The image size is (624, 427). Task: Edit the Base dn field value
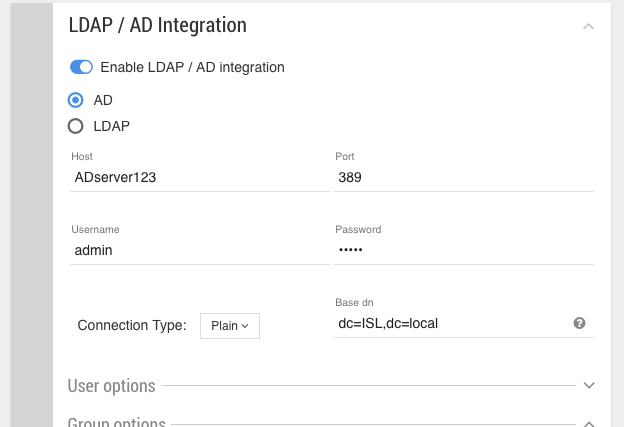tap(450, 323)
